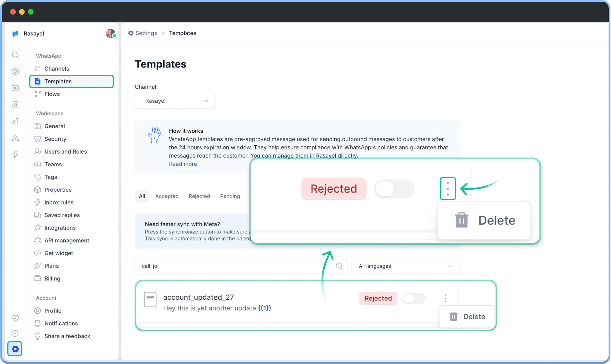Open search from the left icon rail
Screen dimensions: 611x364
pos(15,55)
